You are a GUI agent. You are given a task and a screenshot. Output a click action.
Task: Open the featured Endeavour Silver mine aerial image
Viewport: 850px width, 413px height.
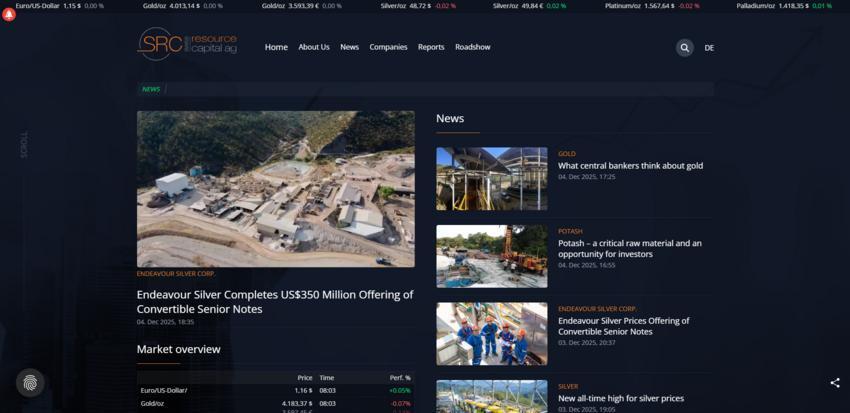pos(275,189)
